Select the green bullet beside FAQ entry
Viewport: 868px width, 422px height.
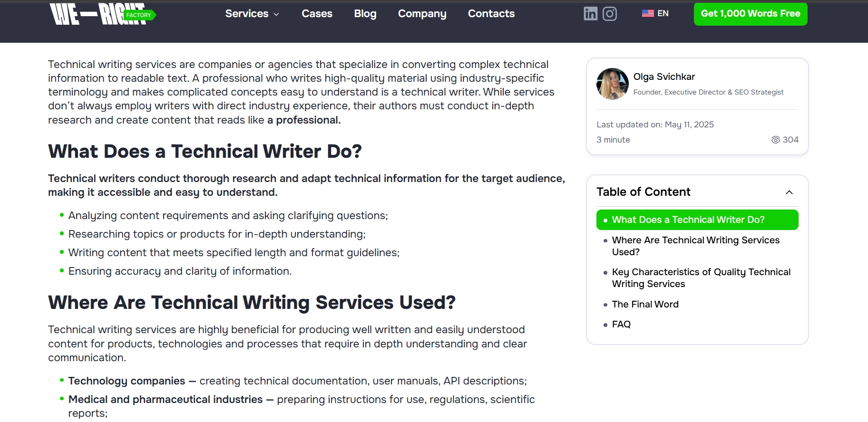coord(605,324)
